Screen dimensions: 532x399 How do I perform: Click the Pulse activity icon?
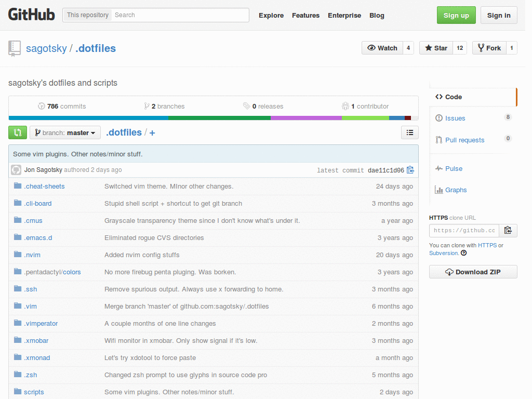click(x=439, y=168)
